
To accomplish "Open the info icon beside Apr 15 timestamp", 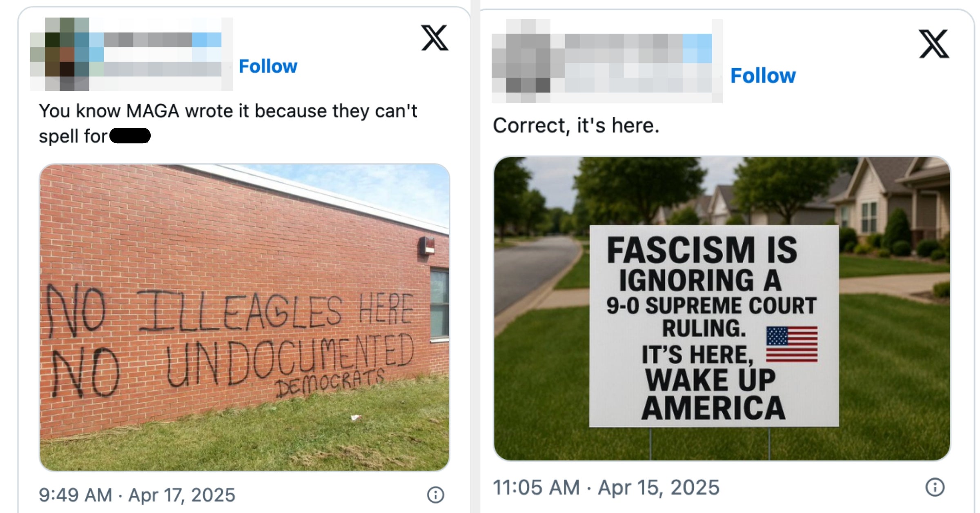I will tap(935, 487).
